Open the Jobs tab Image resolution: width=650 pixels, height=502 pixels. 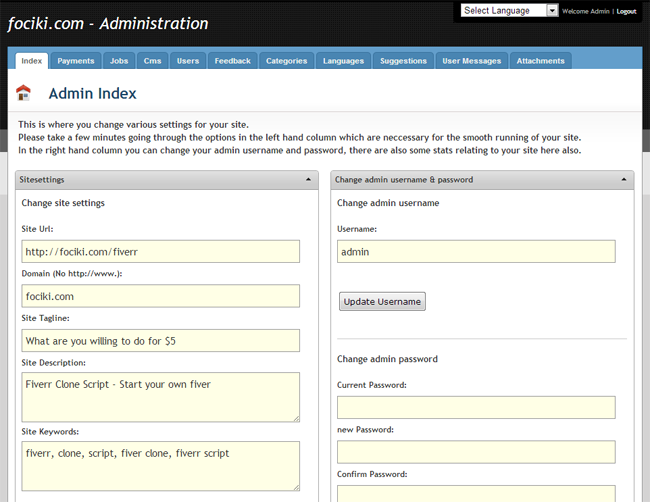tap(119, 61)
